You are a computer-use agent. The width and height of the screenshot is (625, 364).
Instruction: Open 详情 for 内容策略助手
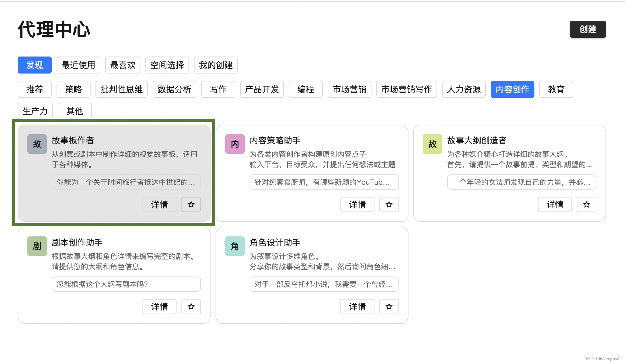[x=357, y=204]
